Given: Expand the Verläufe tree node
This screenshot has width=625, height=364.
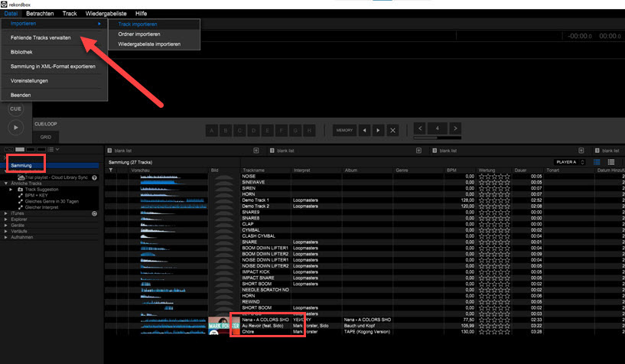Looking at the screenshot, I should point(6,232).
